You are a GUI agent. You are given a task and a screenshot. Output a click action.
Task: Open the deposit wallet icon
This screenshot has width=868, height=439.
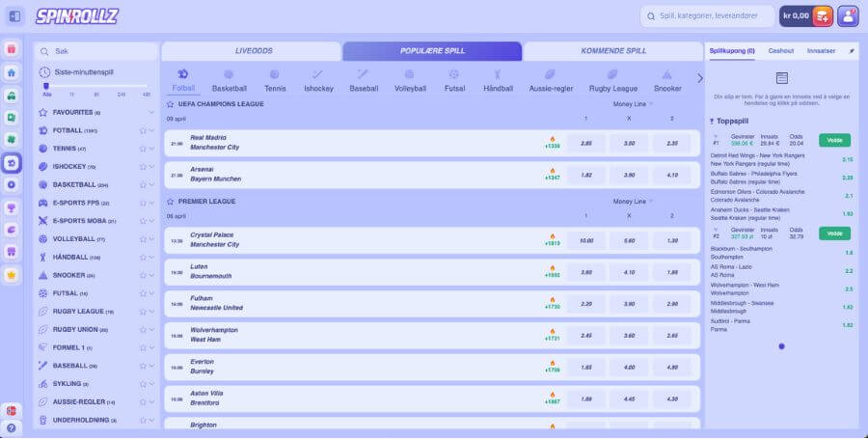tap(823, 16)
